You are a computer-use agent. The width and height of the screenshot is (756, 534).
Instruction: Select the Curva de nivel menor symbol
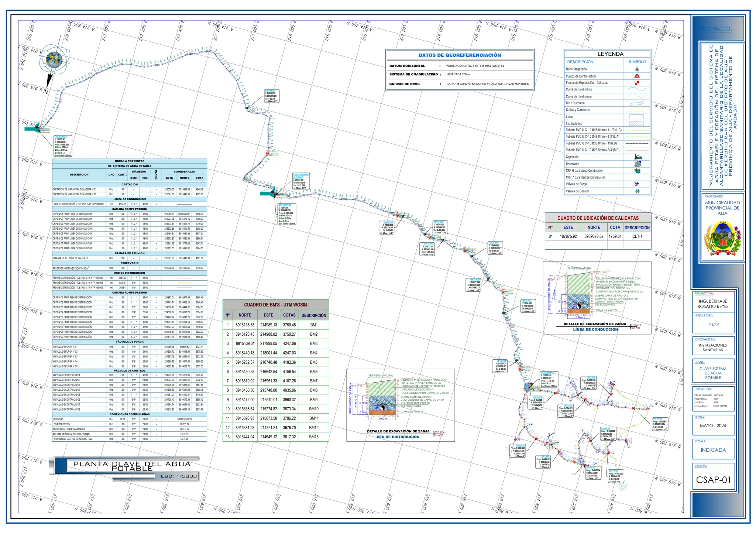(x=637, y=96)
